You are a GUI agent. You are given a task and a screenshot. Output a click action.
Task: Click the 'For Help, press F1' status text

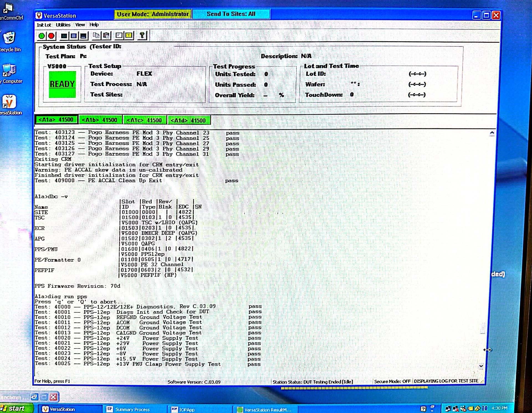tap(52, 381)
